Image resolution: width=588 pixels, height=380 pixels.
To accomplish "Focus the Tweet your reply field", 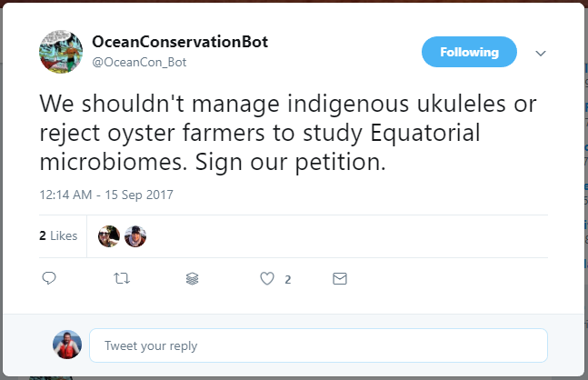I will [x=318, y=345].
